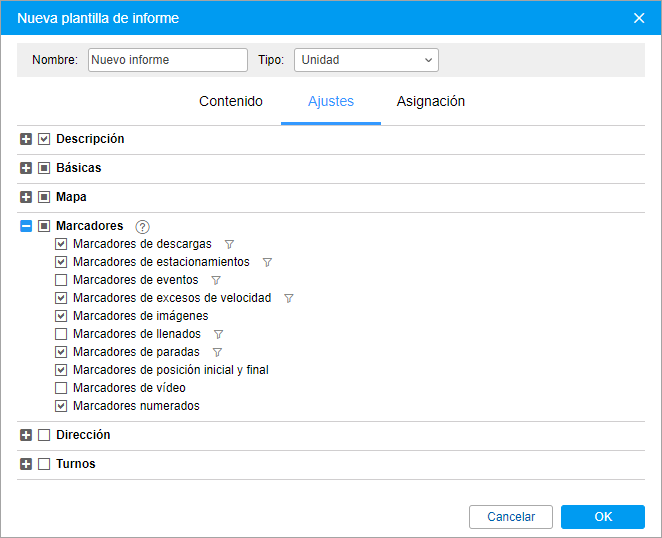Toggle Marcadores numerados checkbox

[61, 406]
